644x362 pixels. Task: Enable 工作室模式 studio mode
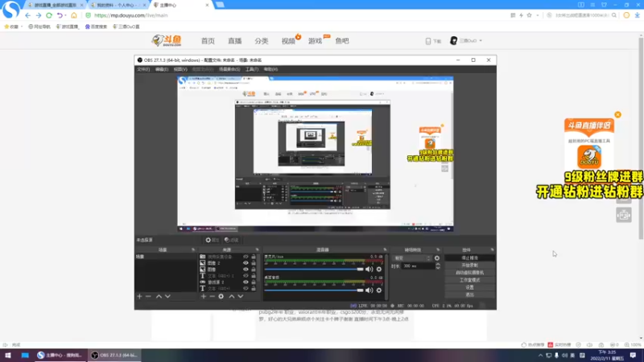[470, 280]
